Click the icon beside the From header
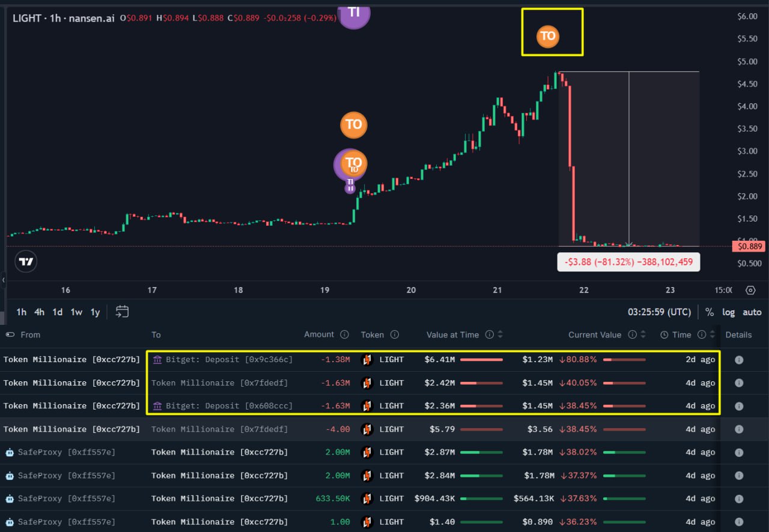This screenshot has height=532, width=769. click(x=10, y=334)
